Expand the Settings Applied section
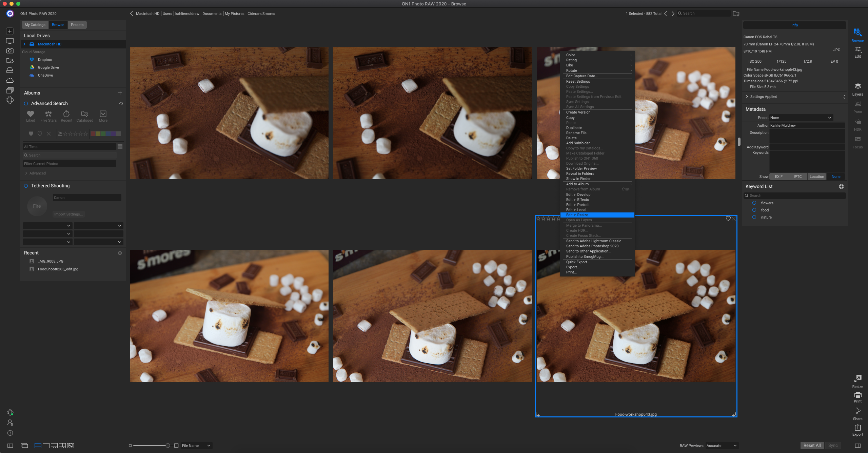Screen dimensions: 868x453 click(x=747, y=97)
